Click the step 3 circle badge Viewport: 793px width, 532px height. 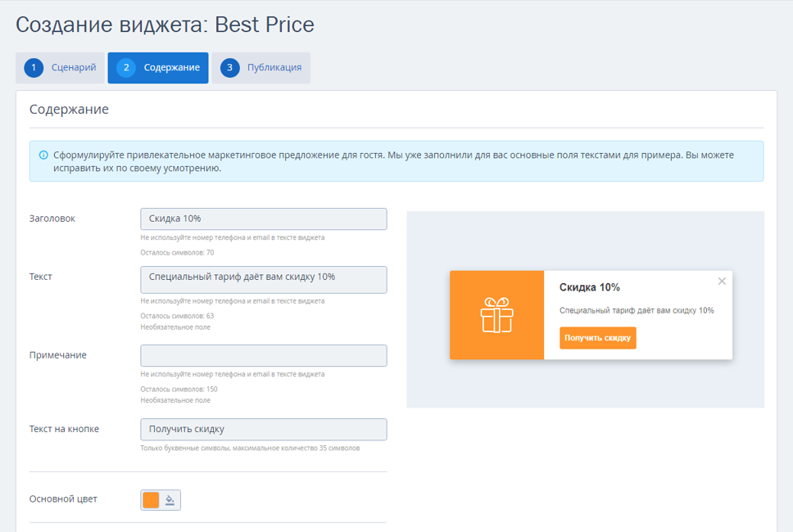[x=229, y=68]
